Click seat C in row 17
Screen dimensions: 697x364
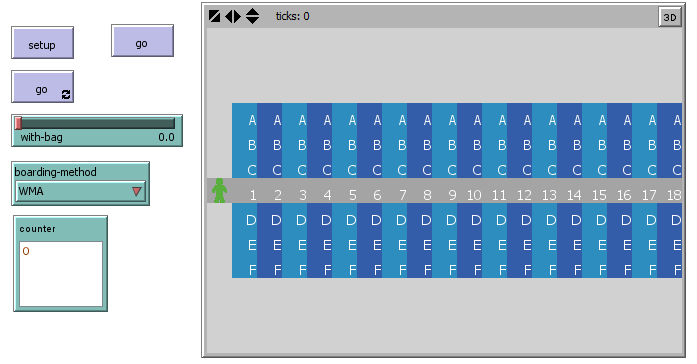coord(651,170)
